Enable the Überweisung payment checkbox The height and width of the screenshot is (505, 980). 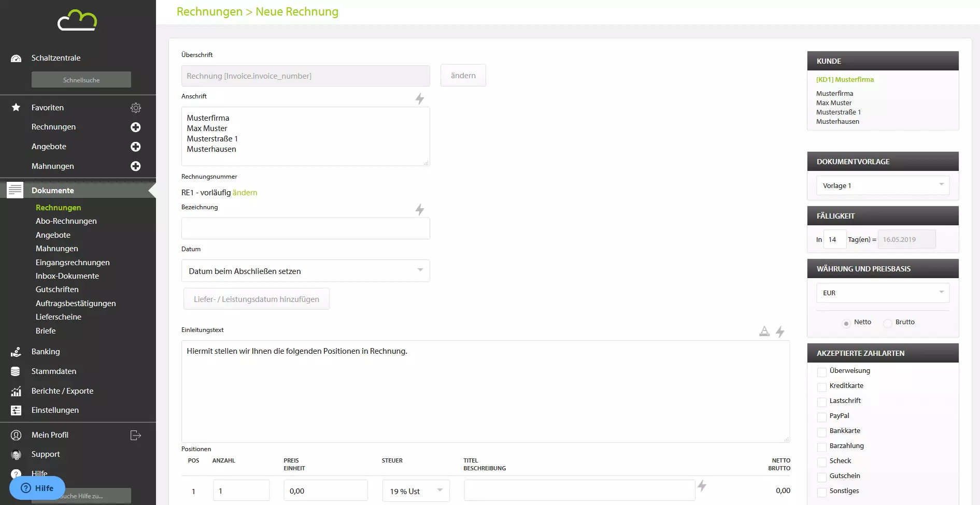click(821, 372)
